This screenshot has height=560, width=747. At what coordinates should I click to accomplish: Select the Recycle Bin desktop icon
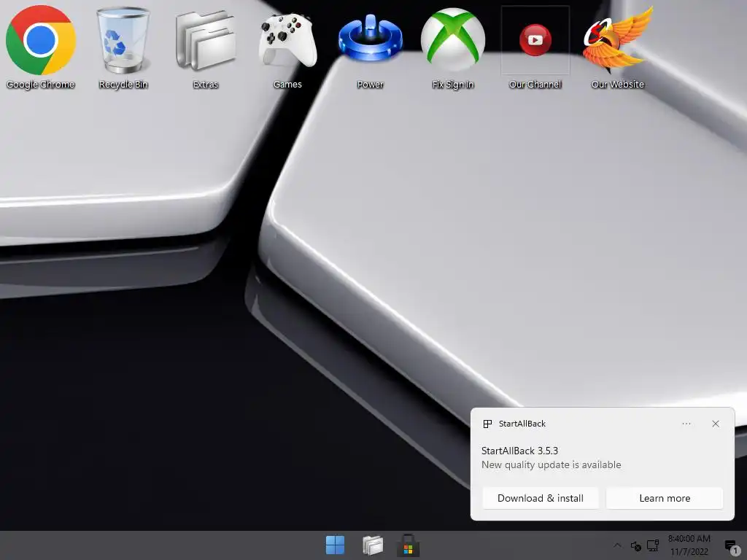click(x=123, y=47)
